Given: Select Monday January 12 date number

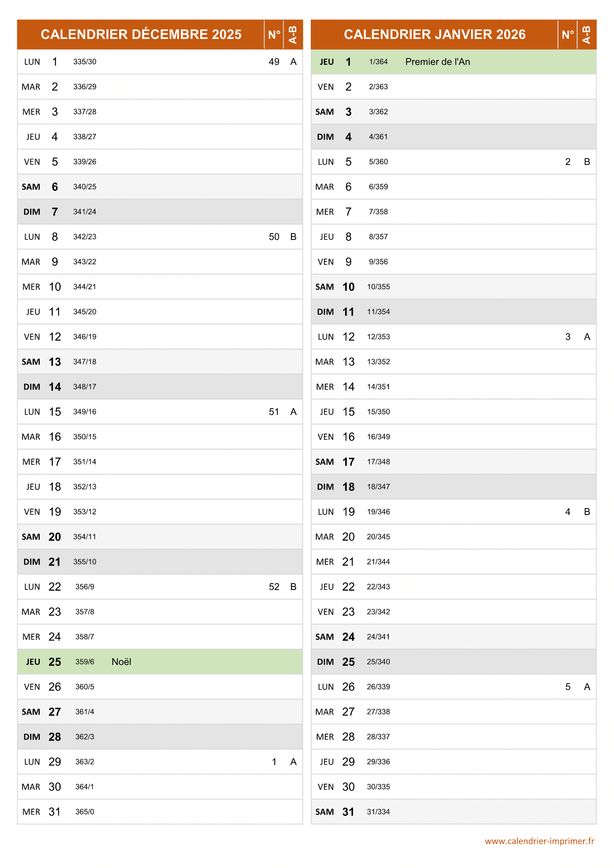Looking at the screenshot, I should 349,337.
